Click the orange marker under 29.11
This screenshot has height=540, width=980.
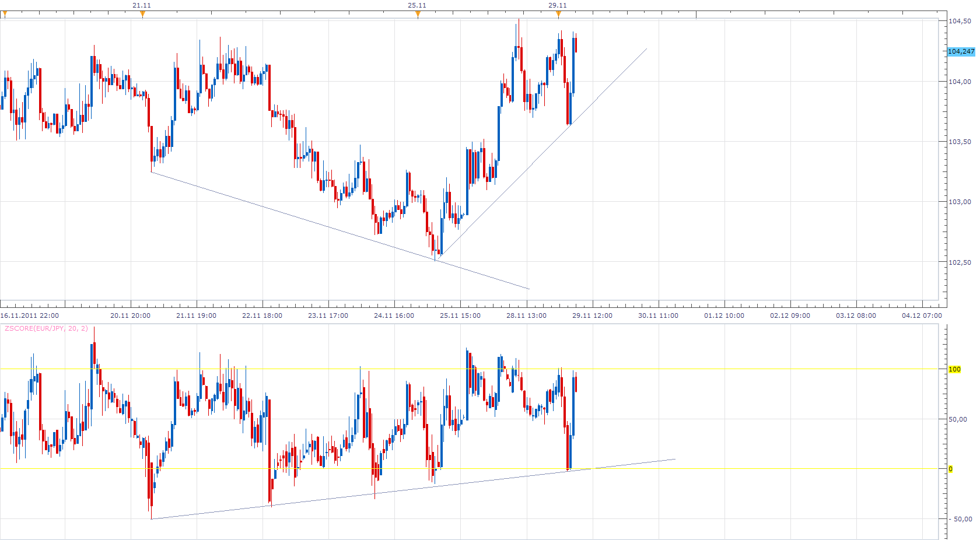[558, 15]
